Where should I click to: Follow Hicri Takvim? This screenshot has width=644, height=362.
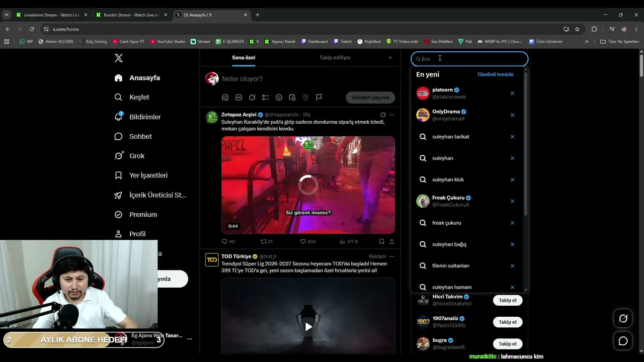[508, 300]
